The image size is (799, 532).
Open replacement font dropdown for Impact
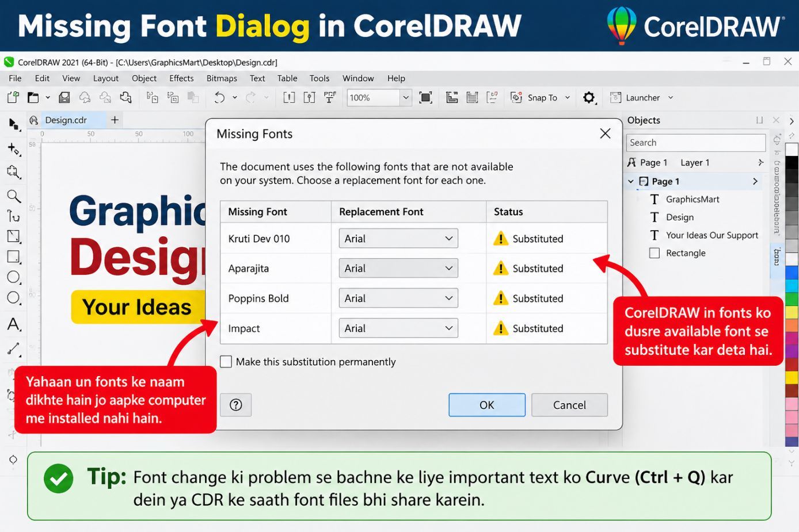398,328
